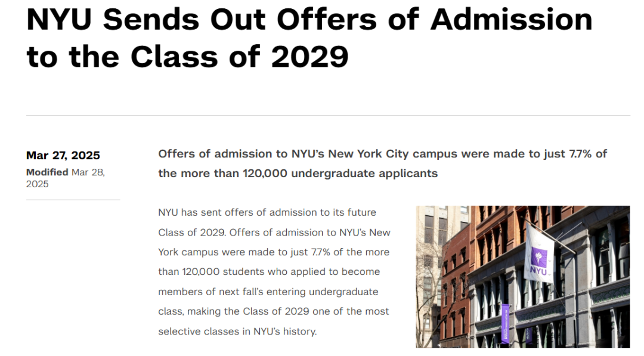Click "selective classes in NYU's history" line
Viewport: 644px width, 356px height.
coord(237,332)
